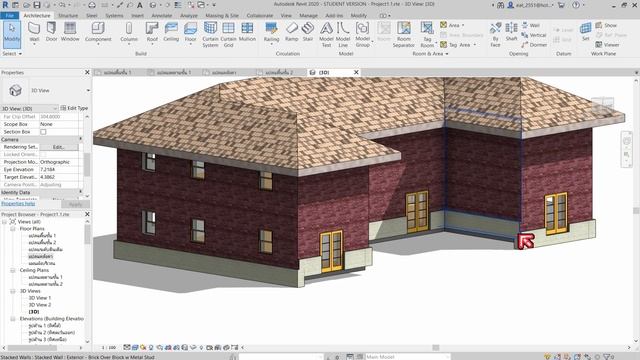Select the Column tool
This screenshot has height=360, width=640.
pos(129,32)
